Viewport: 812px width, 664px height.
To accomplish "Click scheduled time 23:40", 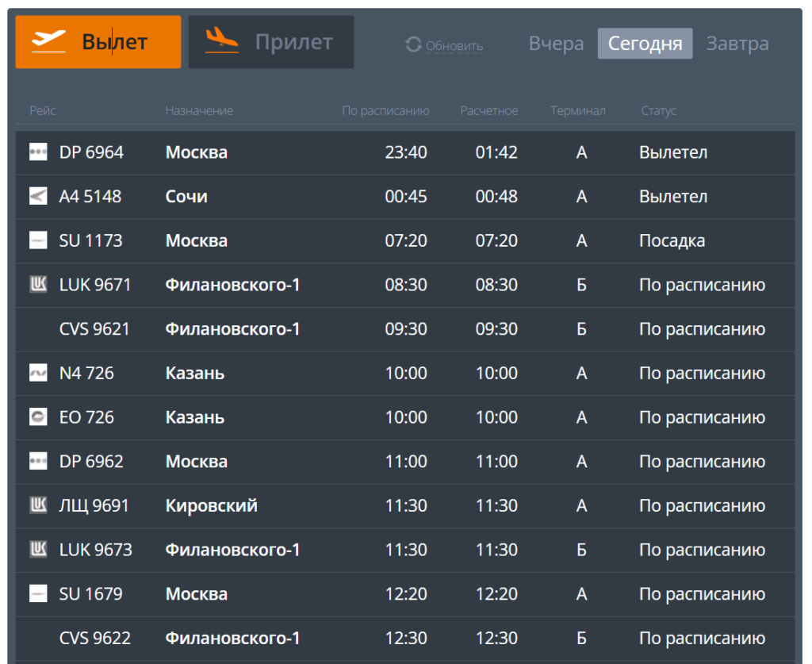I will (x=406, y=152).
